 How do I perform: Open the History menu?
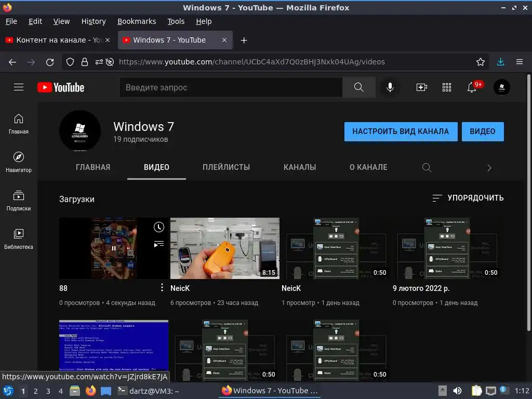pyautogui.click(x=94, y=21)
